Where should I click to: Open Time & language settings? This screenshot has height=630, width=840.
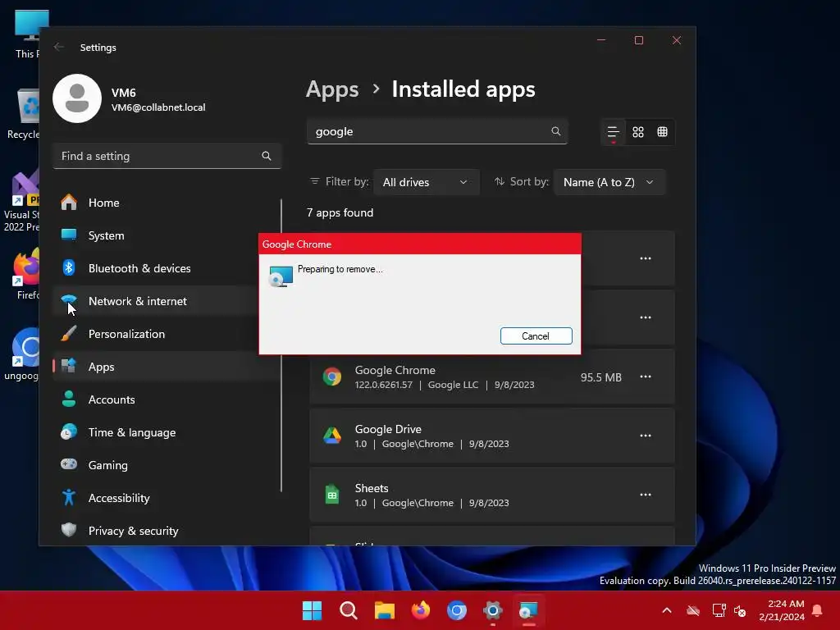[166, 432]
